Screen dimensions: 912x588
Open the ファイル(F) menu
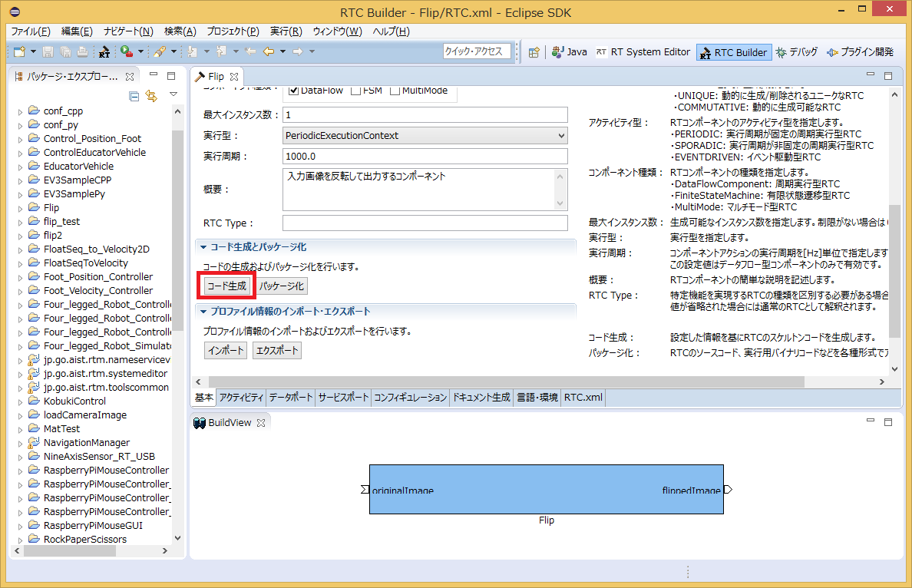(31, 31)
